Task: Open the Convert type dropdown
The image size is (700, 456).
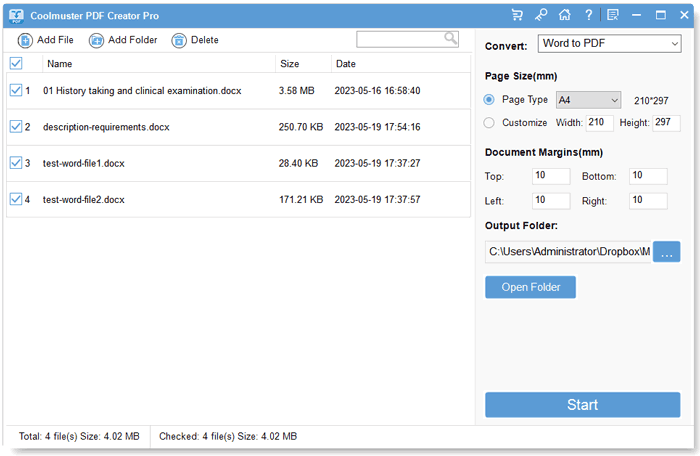Action: 609,44
